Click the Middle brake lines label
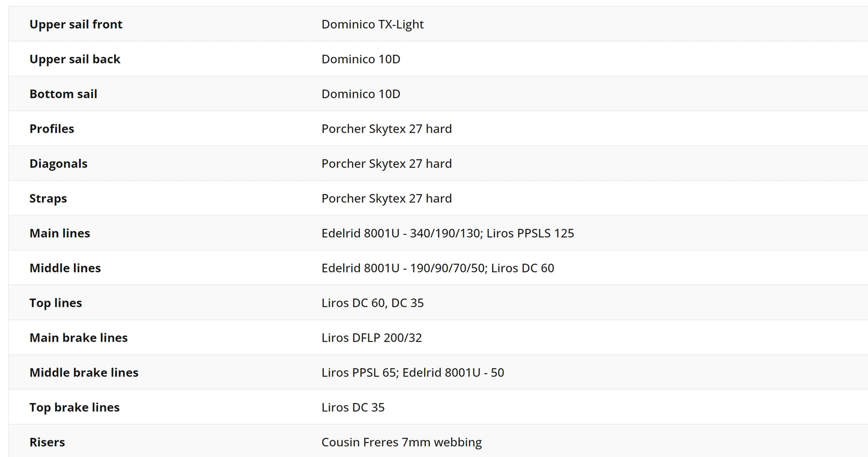868x457 pixels. click(83, 372)
